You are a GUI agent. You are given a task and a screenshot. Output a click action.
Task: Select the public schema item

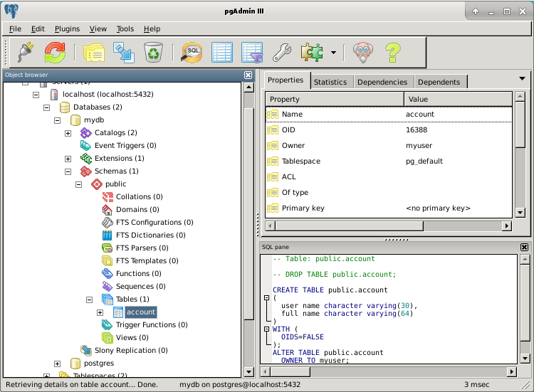[x=116, y=184]
